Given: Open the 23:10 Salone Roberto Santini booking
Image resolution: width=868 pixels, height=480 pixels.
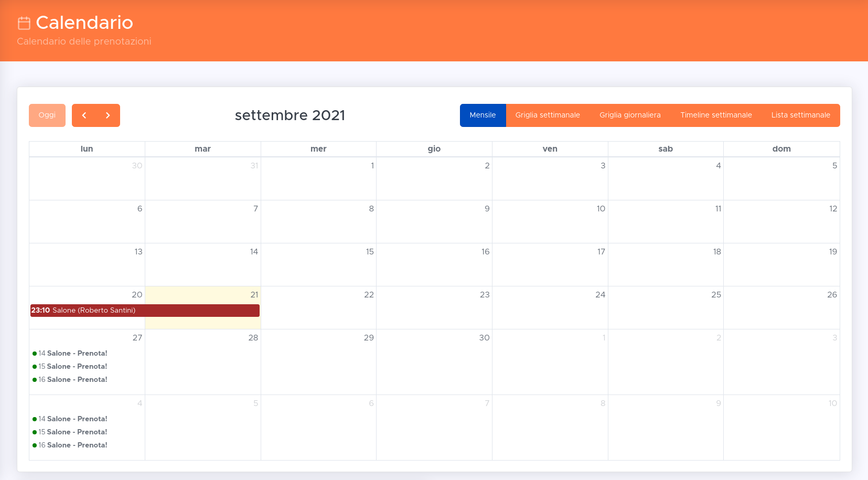Looking at the screenshot, I should [144, 311].
